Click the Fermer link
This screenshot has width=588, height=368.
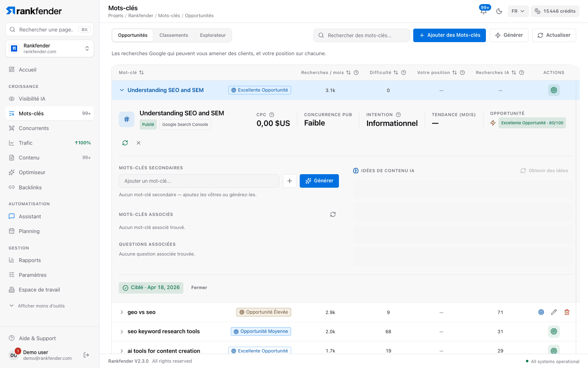point(199,288)
